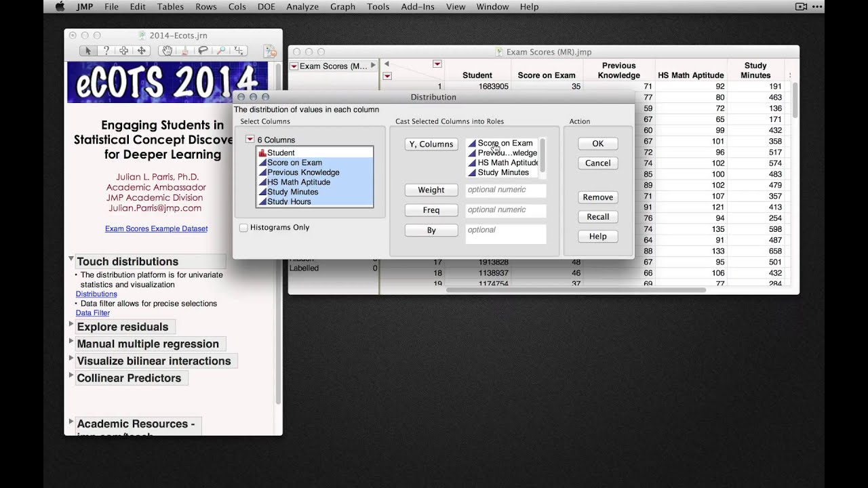The height and width of the screenshot is (488, 868).
Task: Click OK in the Distribution dialog
Action: point(598,144)
